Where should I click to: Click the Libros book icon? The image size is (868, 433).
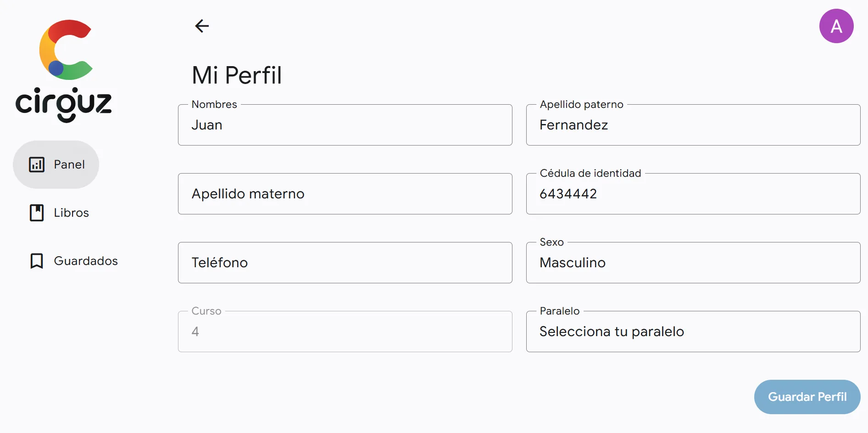(x=37, y=213)
